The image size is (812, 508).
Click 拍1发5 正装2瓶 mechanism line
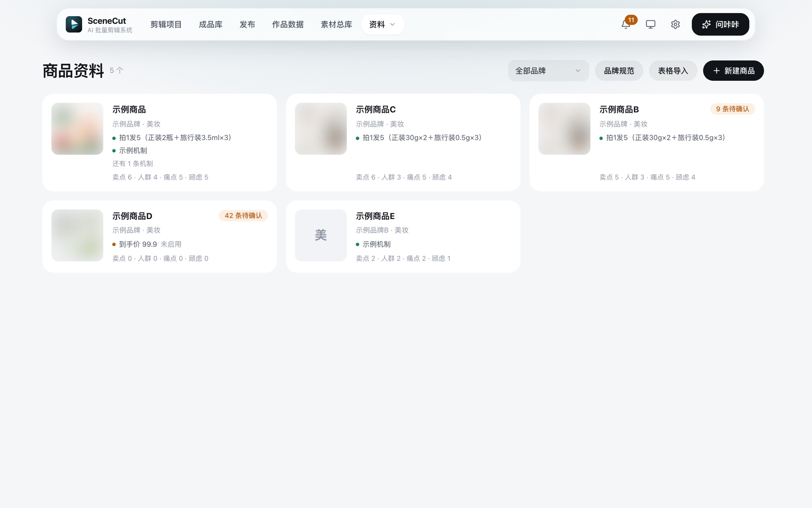(x=172, y=138)
